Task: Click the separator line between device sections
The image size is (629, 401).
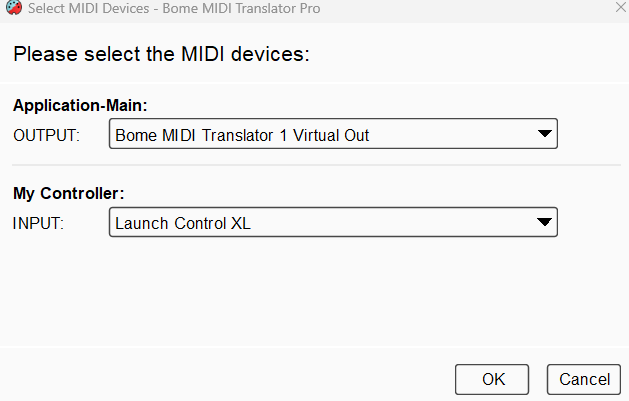Action: click(x=316, y=165)
